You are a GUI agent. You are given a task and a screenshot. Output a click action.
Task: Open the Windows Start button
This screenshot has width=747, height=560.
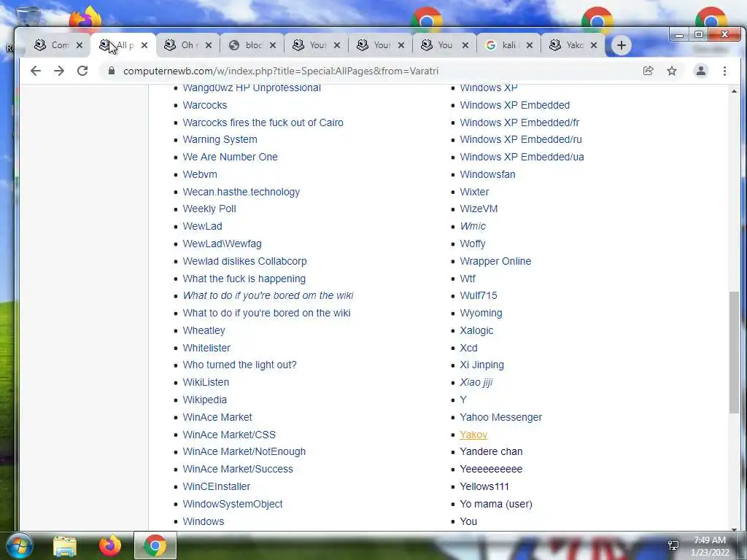pyautogui.click(x=20, y=545)
